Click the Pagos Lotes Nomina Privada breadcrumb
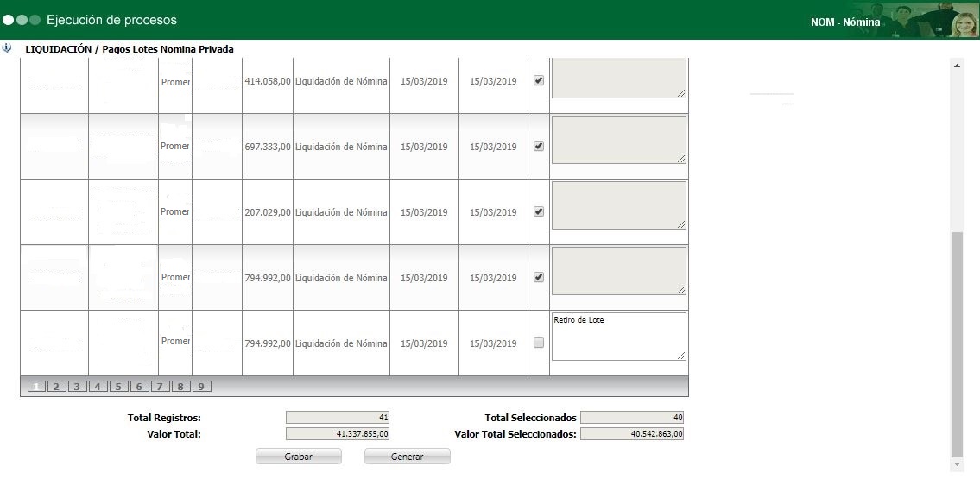Viewport: 980px width, 479px height. click(168, 48)
